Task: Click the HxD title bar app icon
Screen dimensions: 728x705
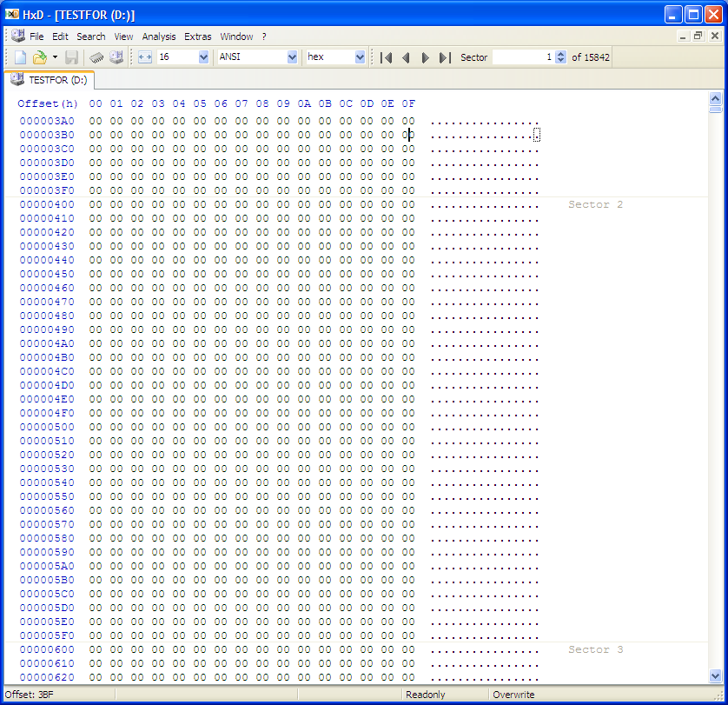Action: (12, 15)
